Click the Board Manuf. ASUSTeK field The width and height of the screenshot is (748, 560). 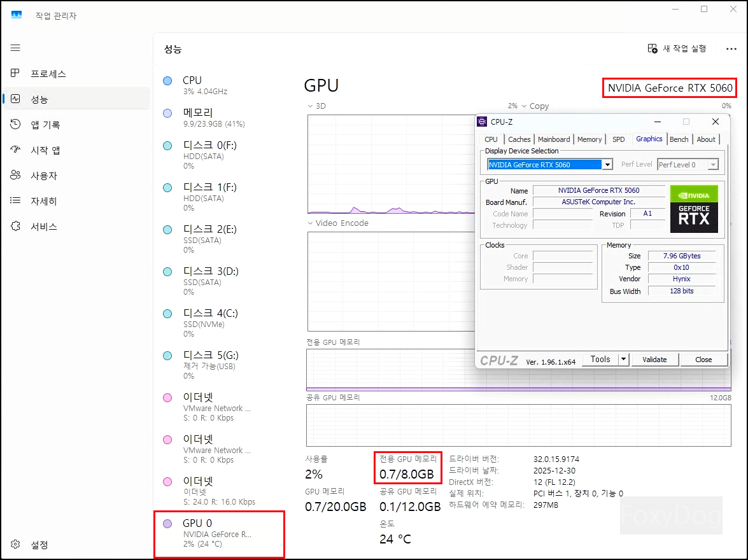click(598, 202)
